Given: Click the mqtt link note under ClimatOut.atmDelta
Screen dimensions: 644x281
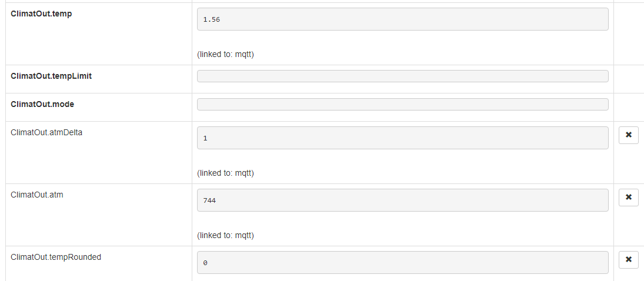Looking at the screenshot, I should [x=225, y=173].
